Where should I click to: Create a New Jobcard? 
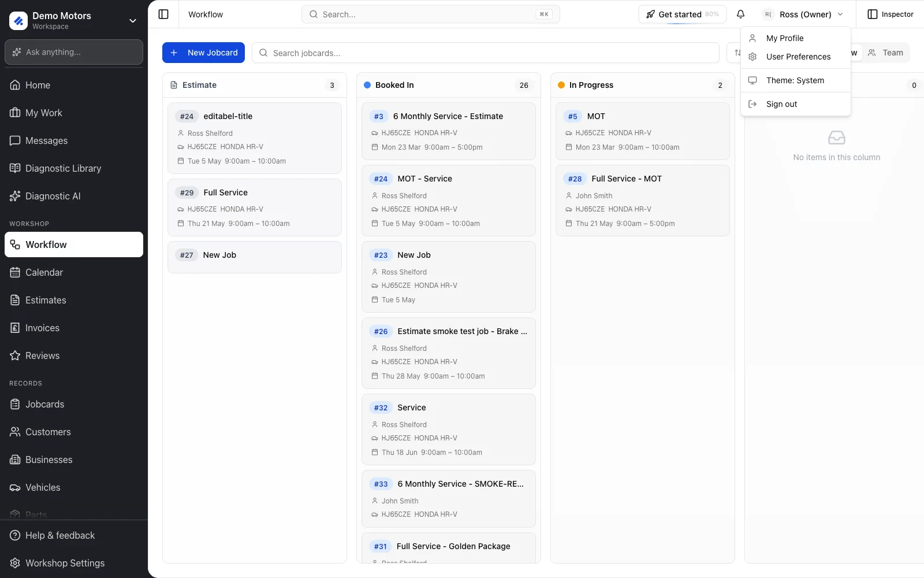coord(203,53)
